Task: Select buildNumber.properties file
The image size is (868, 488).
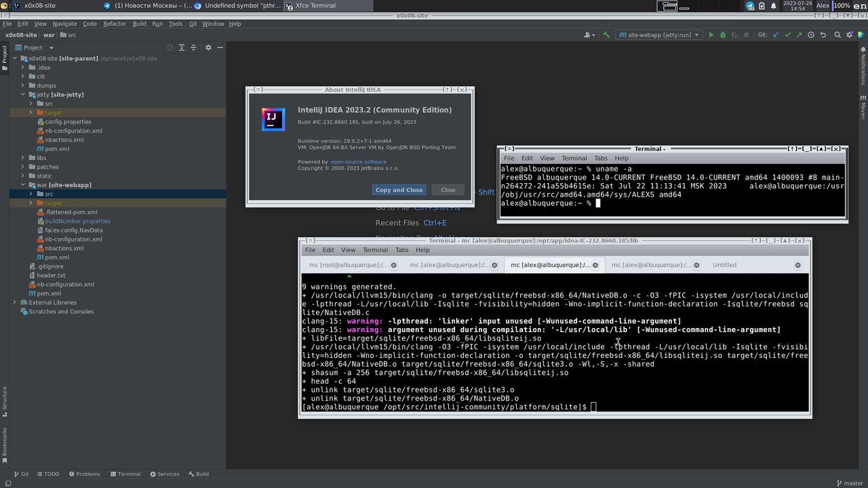Action: (x=77, y=221)
